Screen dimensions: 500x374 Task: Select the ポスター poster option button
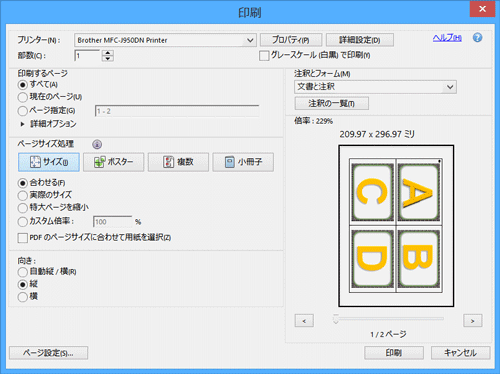[113, 162]
